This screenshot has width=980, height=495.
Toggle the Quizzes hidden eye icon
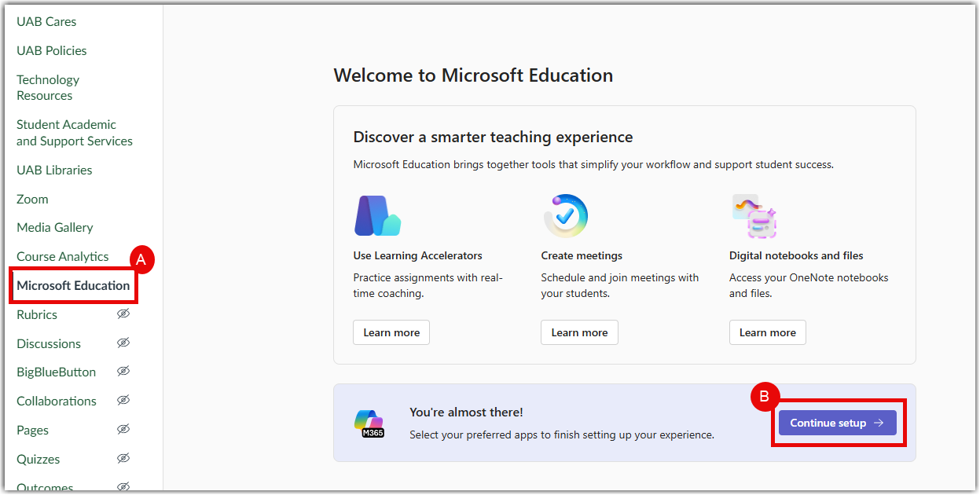[123, 459]
